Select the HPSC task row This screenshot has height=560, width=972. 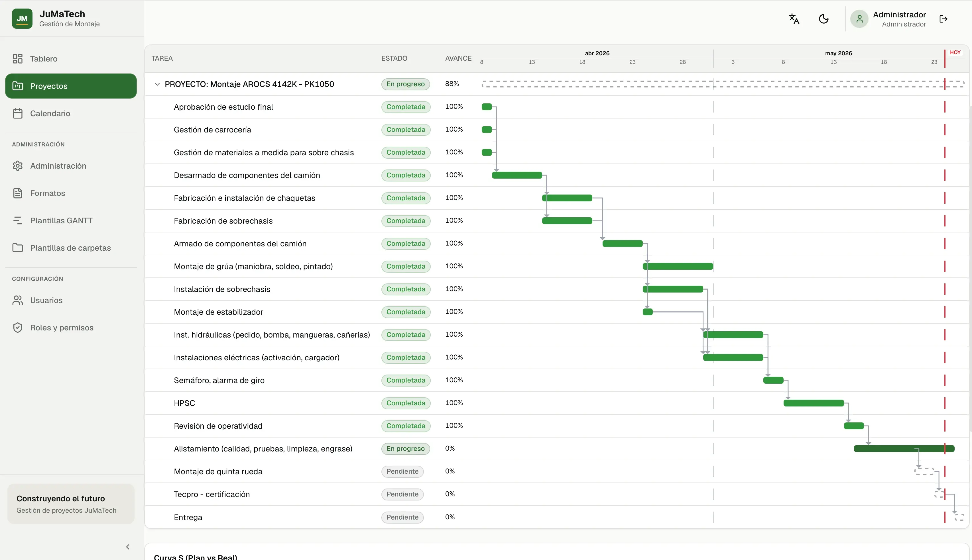coord(556,403)
